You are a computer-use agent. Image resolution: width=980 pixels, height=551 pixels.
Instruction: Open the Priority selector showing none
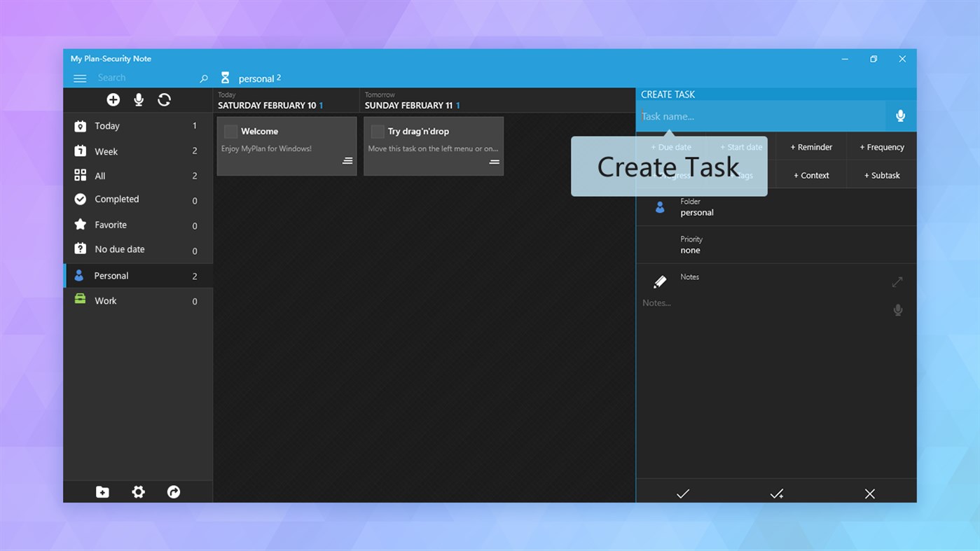pyautogui.click(x=776, y=244)
